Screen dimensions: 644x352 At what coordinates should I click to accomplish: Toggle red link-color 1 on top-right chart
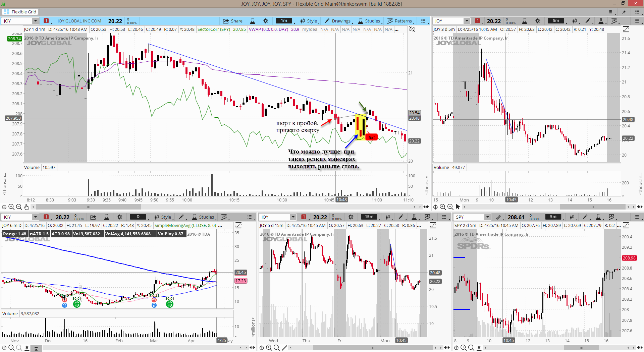(x=477, y=21)
